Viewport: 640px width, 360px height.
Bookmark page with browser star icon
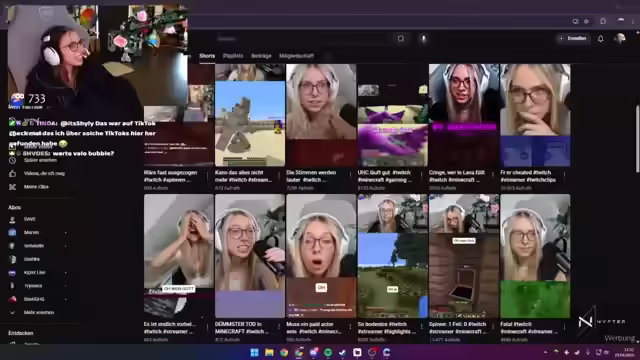pos(587,21)
